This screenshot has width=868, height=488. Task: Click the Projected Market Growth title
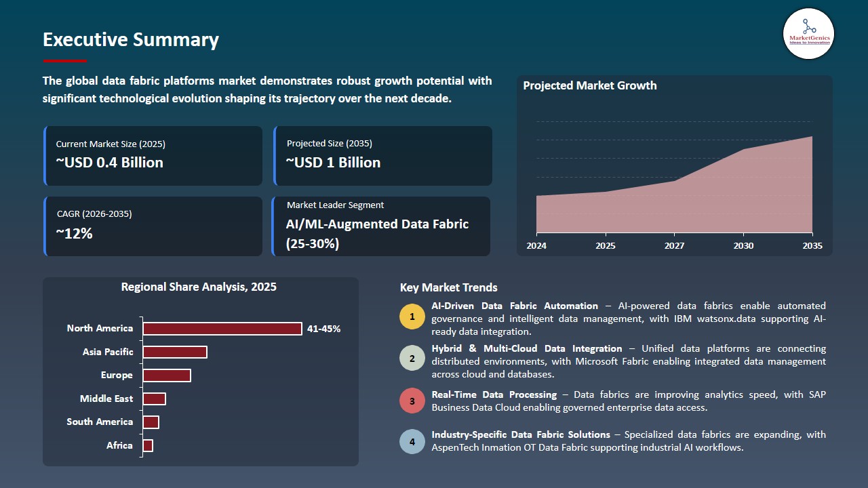[590, 85]
